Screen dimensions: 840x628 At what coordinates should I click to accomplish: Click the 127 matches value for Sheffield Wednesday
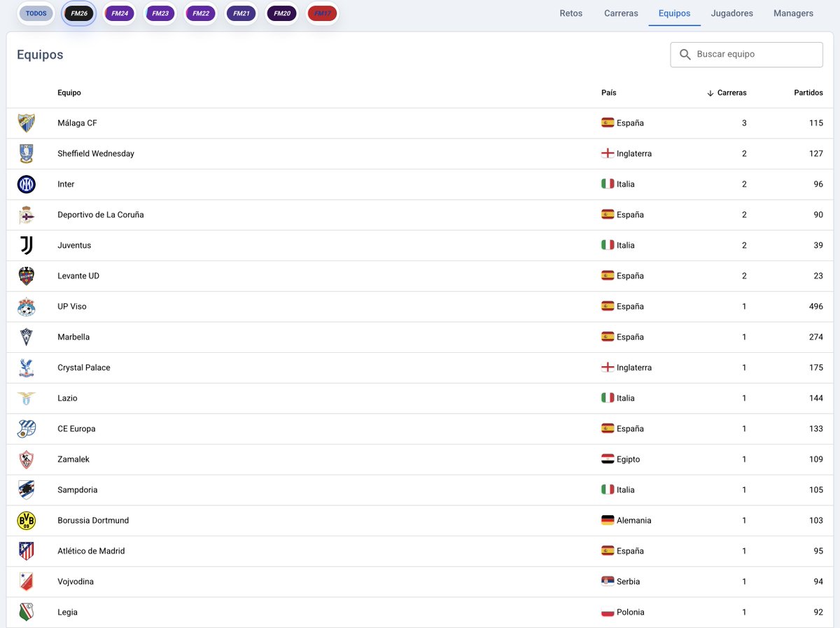815,153
